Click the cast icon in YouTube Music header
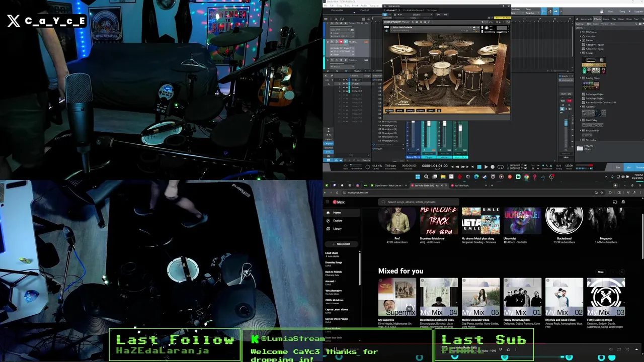Screen dimensions: 644x362 (x=615, y=202)
